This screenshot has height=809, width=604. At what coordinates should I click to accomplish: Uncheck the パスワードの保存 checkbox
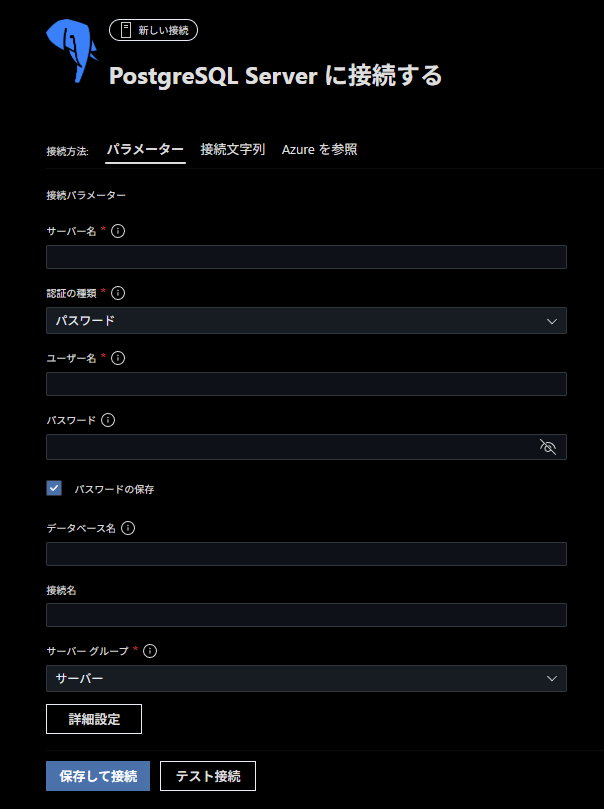click(54, 488)
